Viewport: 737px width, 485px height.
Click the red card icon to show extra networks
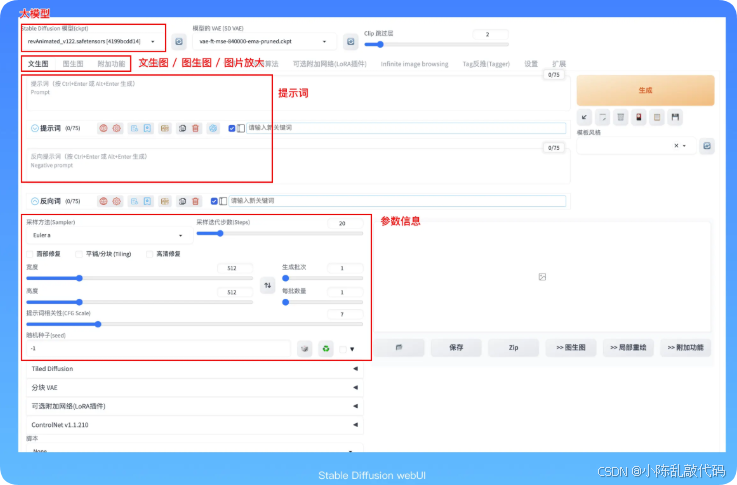pyautogui.click(x=639, y=117)
